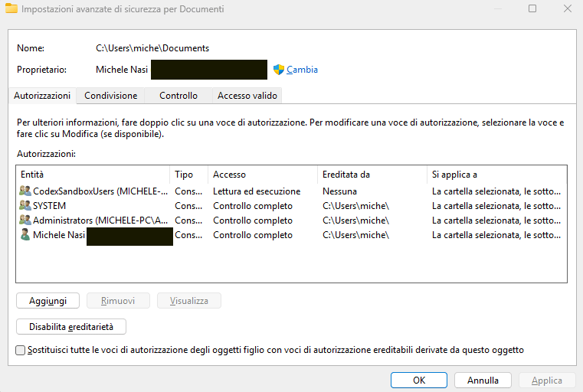Click the Nessuna inherited-from cell
This screenshot has width=583, height=392.
coord(339,191)
